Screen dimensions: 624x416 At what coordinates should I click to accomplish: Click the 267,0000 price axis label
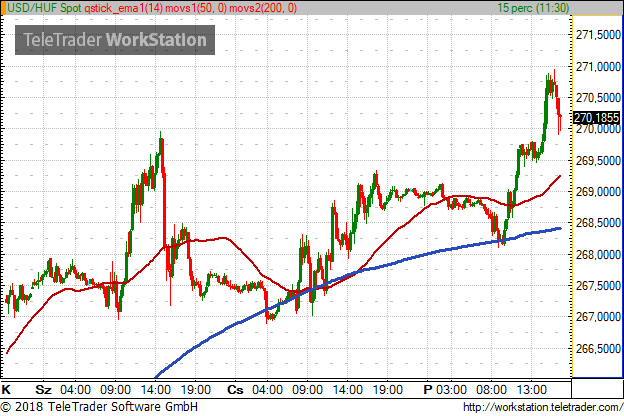point(598,317)
